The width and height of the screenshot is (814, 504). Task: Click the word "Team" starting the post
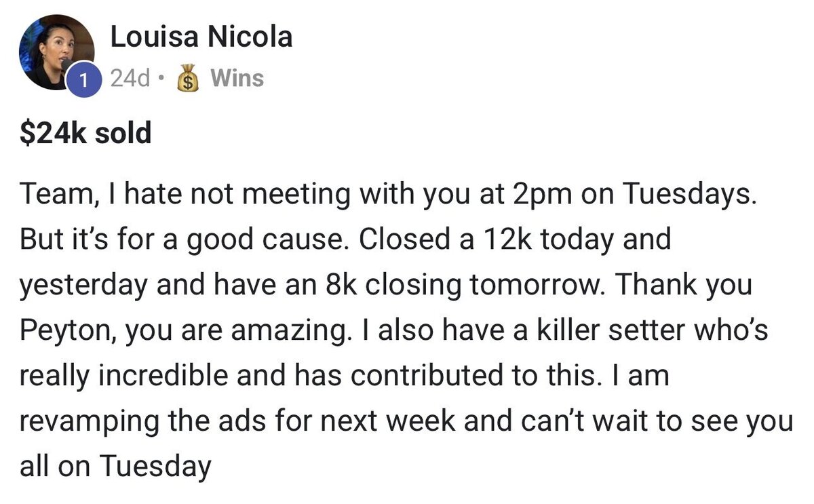point(52,195)
